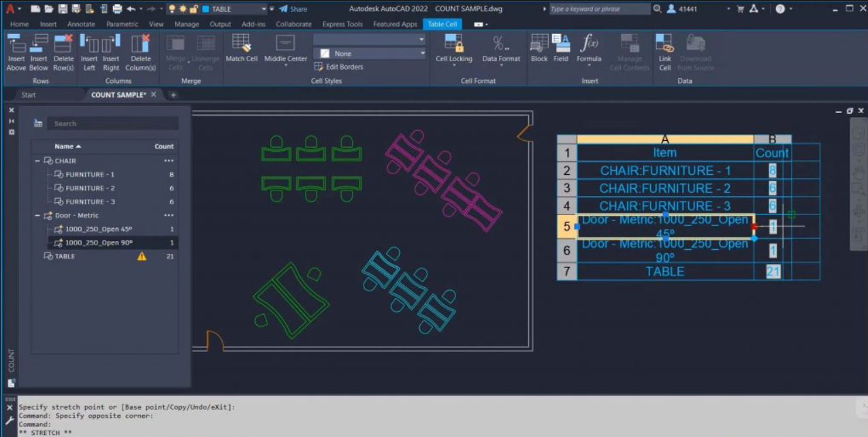Open the Parametric ribbon tab
Viewport: 868px width, 437px height.
pos(122,24)
